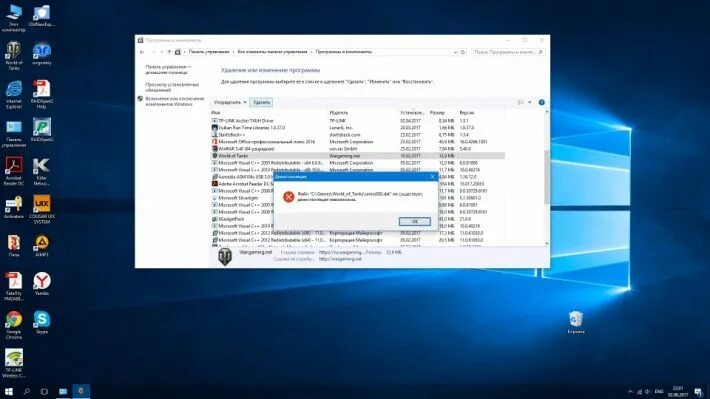Expand hidden system tray icons chevron
This screenshot has width=710, height=399.
click(x=630, y=392)
